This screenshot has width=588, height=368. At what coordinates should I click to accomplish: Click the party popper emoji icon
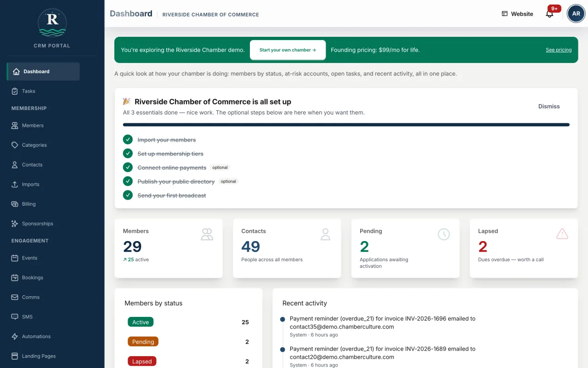[127, 101]
